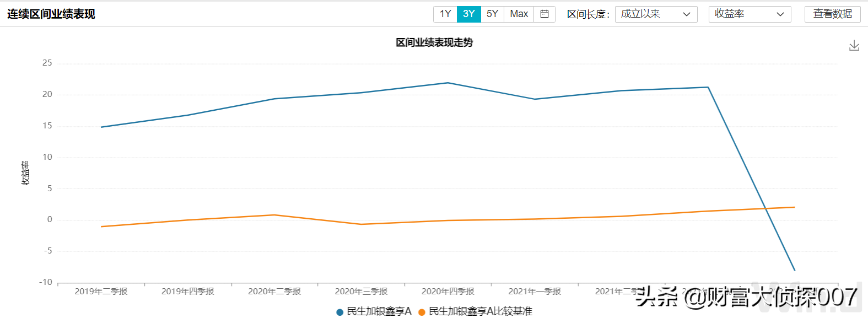The height and width of the screenshot is (318, 868).
Task: Select the 3Y period tab
Action: tap(469, 14)
